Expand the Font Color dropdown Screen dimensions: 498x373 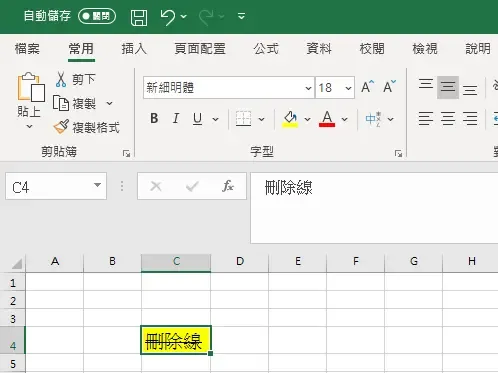coord(345,119)
